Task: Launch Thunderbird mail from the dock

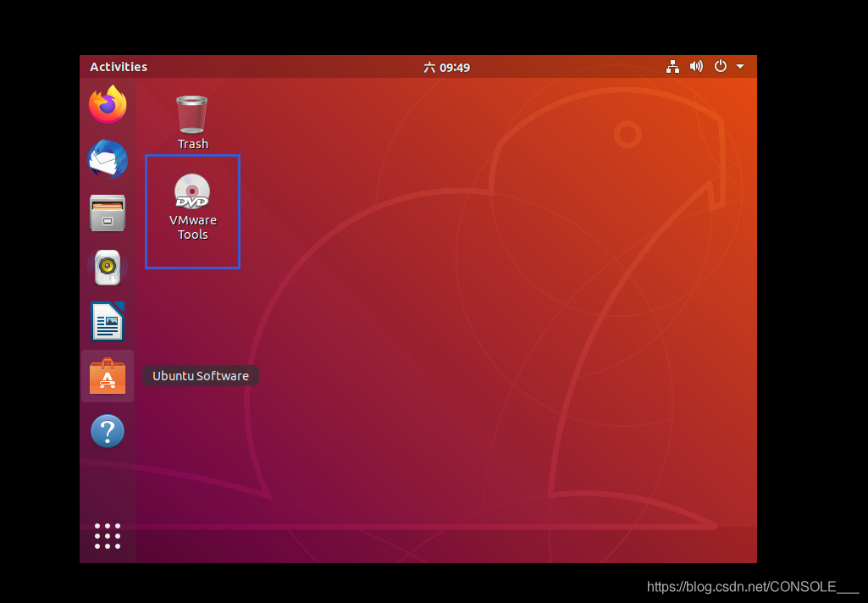Action: coord(108,159)
